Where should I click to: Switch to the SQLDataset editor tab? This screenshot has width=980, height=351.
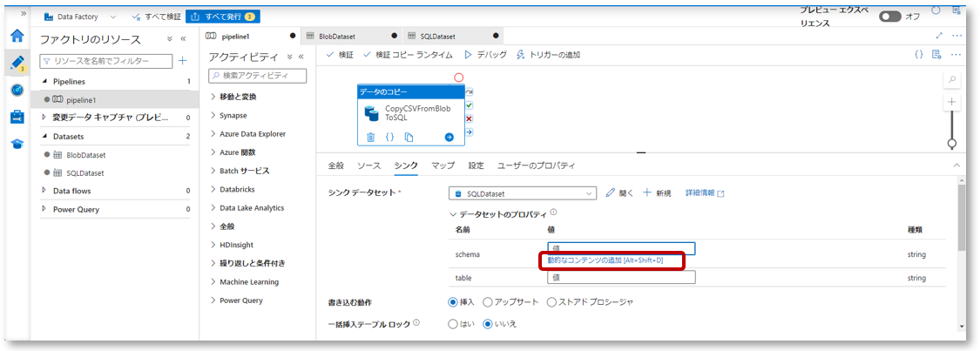point(452,37)
